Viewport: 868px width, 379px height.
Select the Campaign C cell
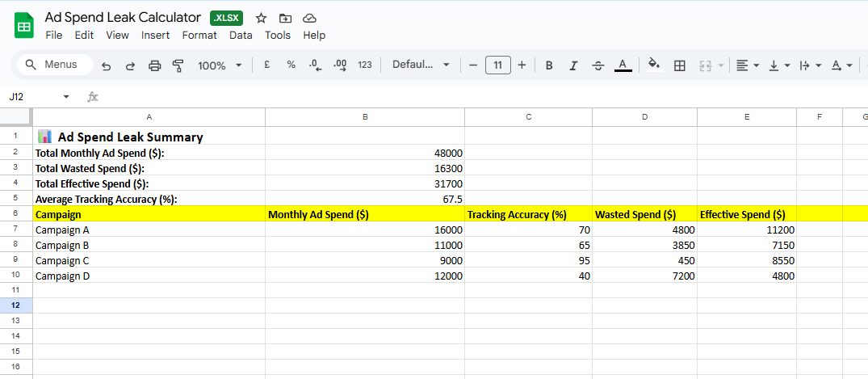(x=149, y=260)
